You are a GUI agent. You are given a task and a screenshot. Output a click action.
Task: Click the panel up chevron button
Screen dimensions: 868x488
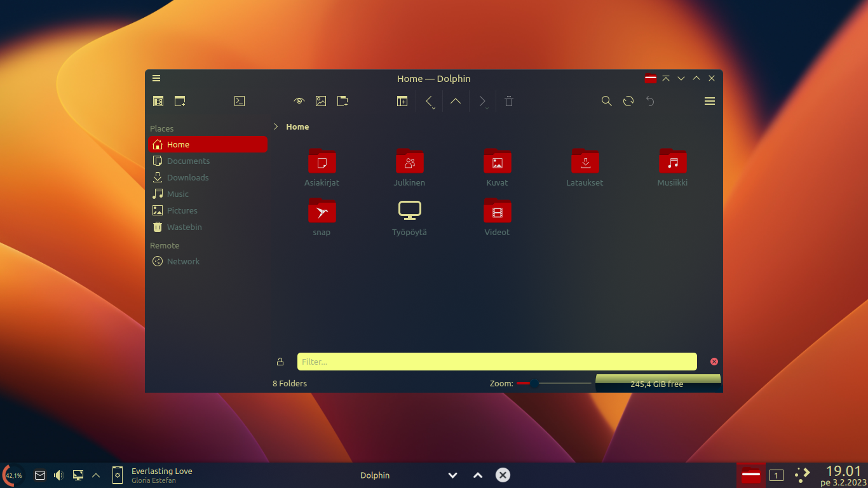pyautogui.click(x=478, y=475)
